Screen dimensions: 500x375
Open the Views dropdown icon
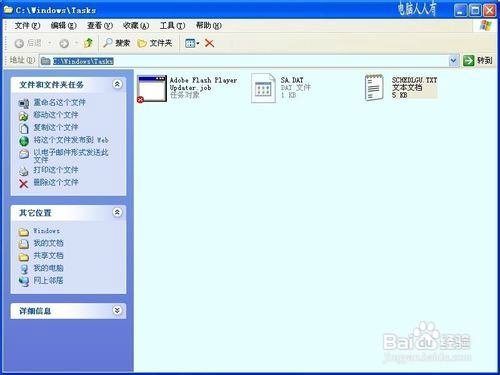(x=192, y=43)
